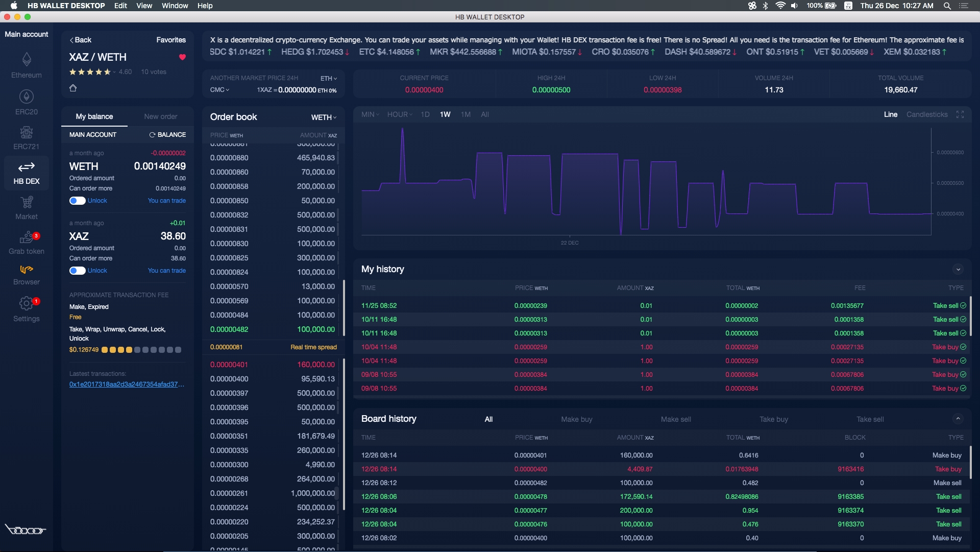Collapse the My history panel chevron
Screen dimensions: 980x552
[x=958, y=269]
